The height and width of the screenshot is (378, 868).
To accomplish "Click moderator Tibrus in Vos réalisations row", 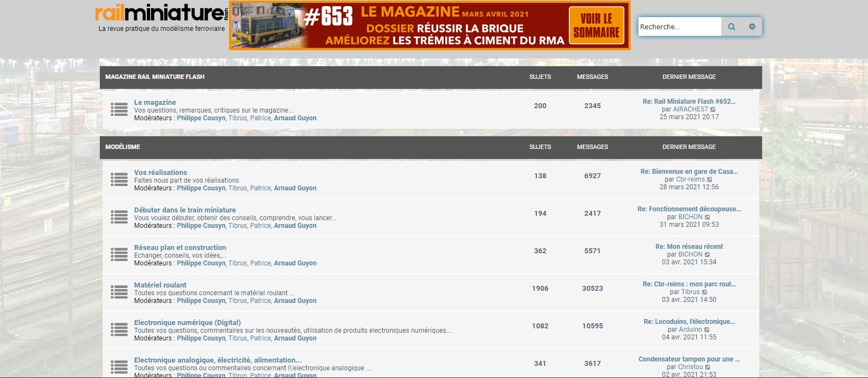I will (238, 188).
